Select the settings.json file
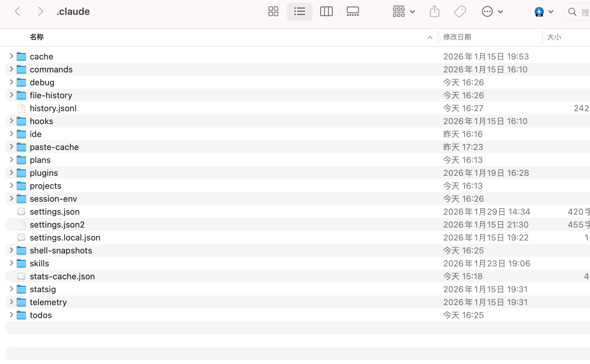The height and width of the screenshot is (364, 590). (x=55, y=212)
